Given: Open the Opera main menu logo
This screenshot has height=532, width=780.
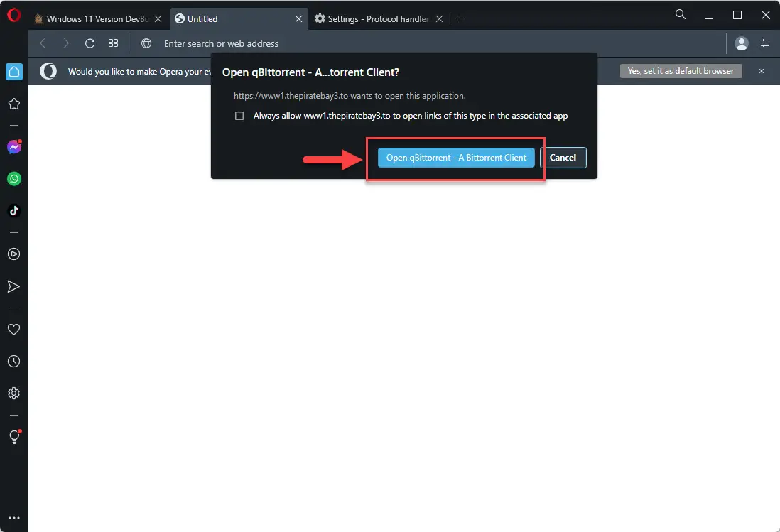Looking at the screenshot, I should 14,16.
